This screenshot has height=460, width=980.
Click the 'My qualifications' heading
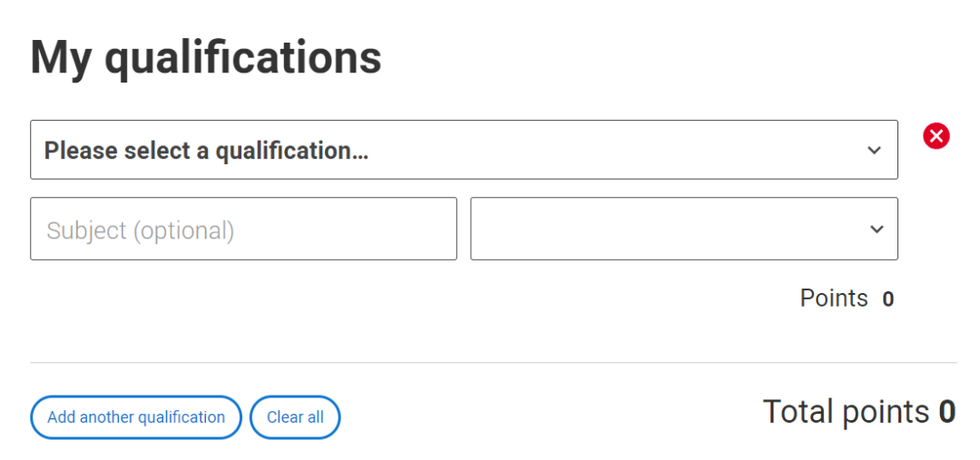coord(206,57)
